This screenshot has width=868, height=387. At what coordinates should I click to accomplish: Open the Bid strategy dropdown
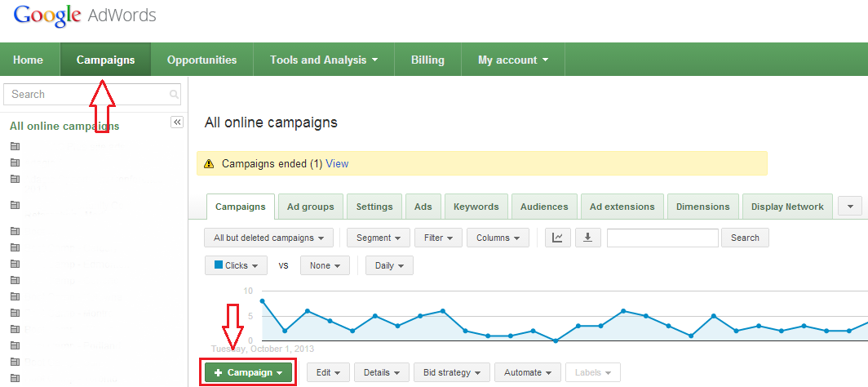452,372
